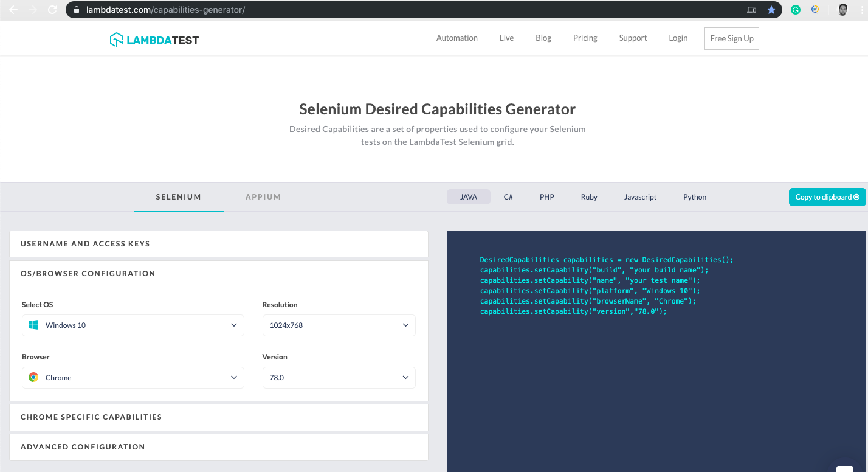Open the Pricing page

point(585,38)
